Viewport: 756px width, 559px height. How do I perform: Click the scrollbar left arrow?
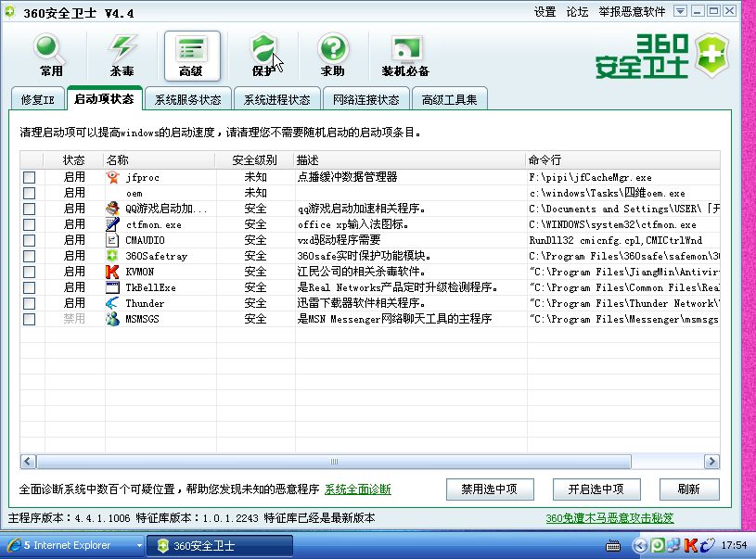pyautogui.click(x=28, y=461)
